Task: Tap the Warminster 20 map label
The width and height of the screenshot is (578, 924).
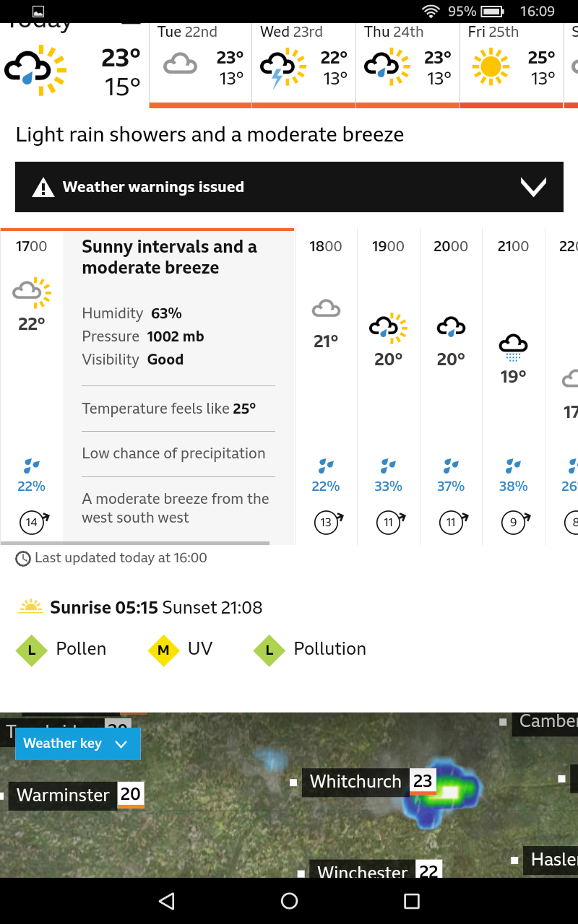Action: [77, 795]
